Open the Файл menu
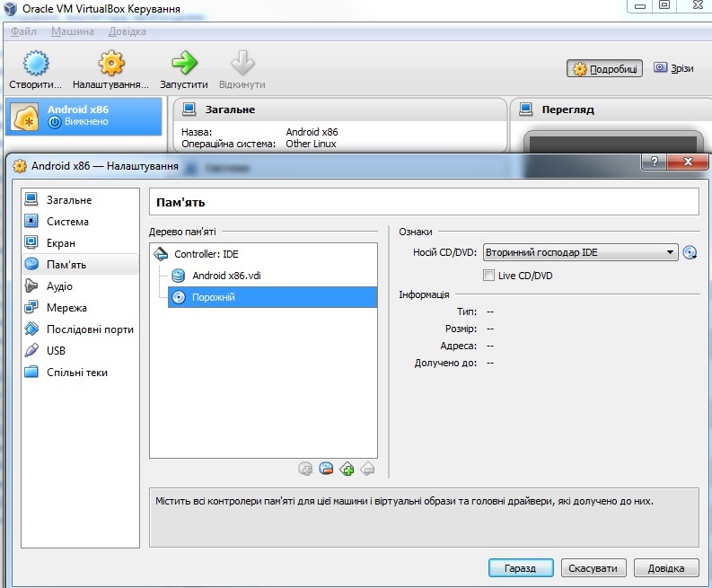The width and height of the screenshot is (712, 588). [23, 31]
